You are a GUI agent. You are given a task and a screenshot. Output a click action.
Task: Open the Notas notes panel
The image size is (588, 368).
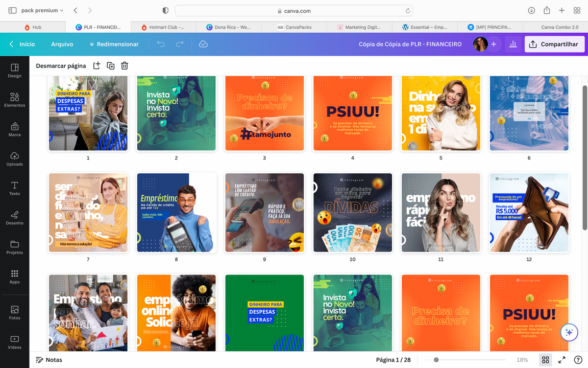click(49, 360)
